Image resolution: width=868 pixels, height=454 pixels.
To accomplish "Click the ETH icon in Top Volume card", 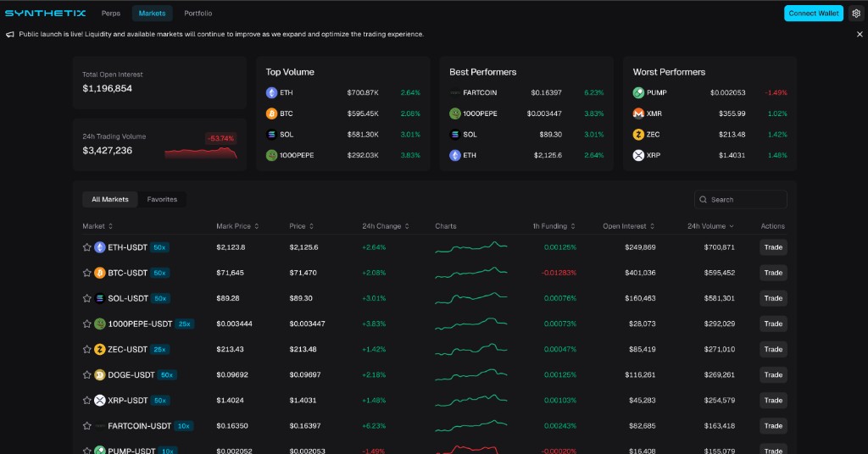I will [x=271, y=92].
